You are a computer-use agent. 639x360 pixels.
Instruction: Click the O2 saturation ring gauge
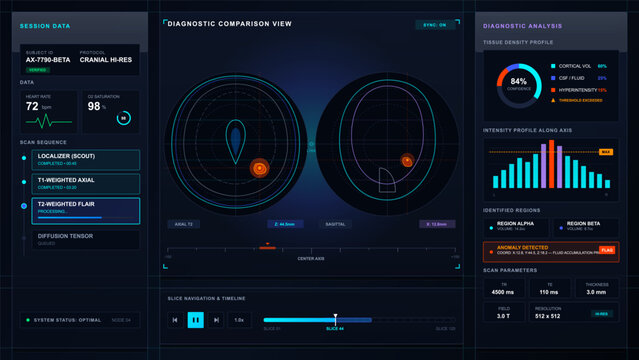pos(123,118)
